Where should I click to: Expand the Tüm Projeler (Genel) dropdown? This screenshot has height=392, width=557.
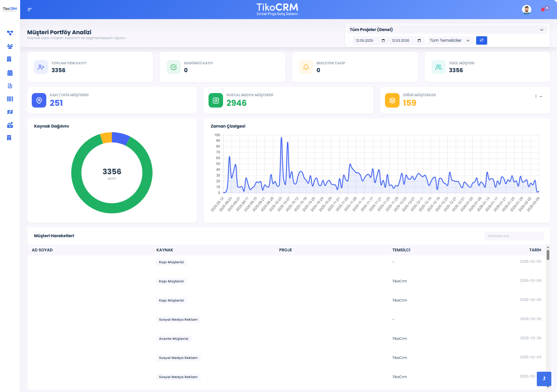pos(447,30)
